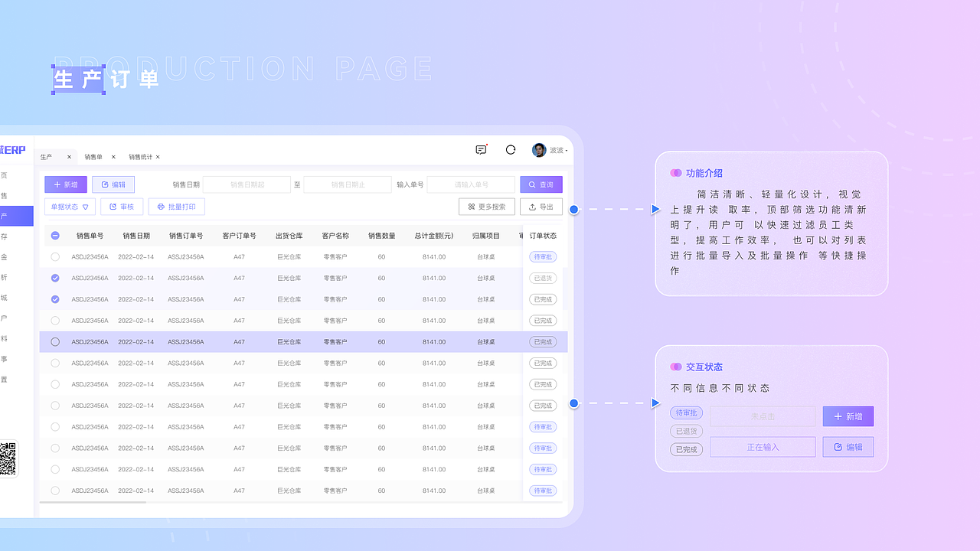Close the 生产 tab
Screen dimensions: 980x551
pyautogui.click(x=69, y=157)
